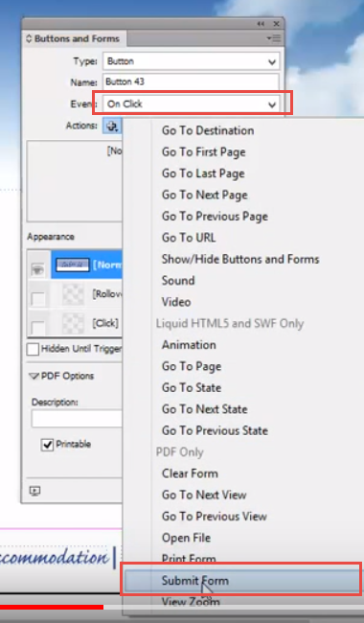This screenshot has width=364, height=623.
Task: Toggle eye icon for Normal state
Action: pyautogui.click(x=37, y=269)
